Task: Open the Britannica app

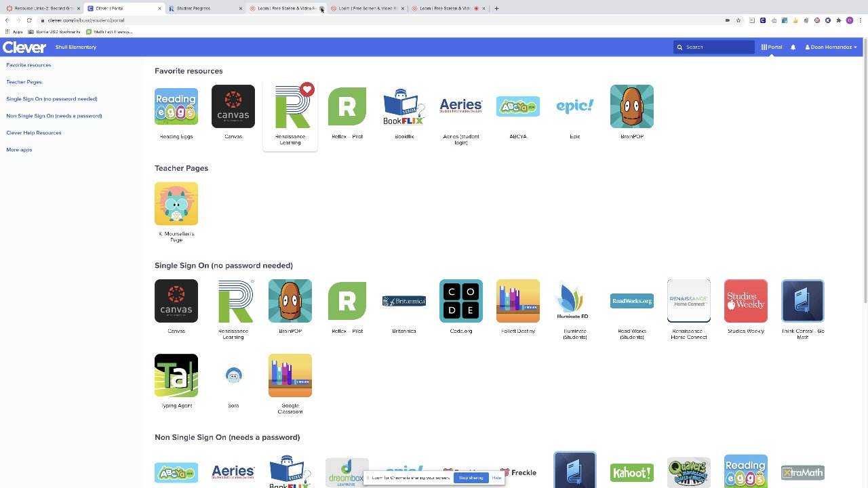Action: (x=404, y=301)
